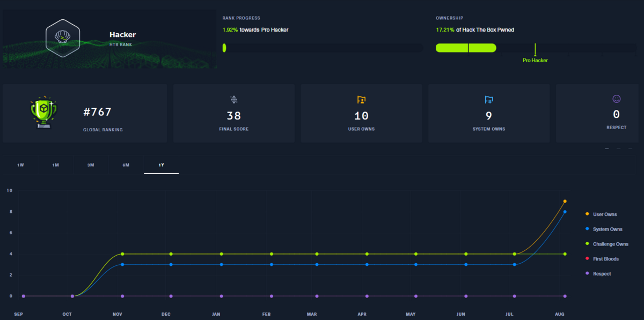Click the Challenge Owns NOV data point
Image resolution: width=644 pixels, height=320 pixels.
[x=122, y=254]
